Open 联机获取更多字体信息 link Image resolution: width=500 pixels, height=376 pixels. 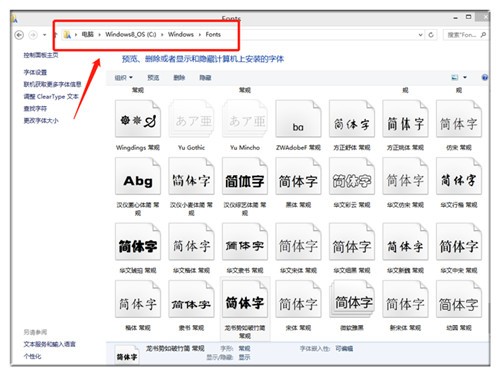pyautogui.click(x=52, y=84)
